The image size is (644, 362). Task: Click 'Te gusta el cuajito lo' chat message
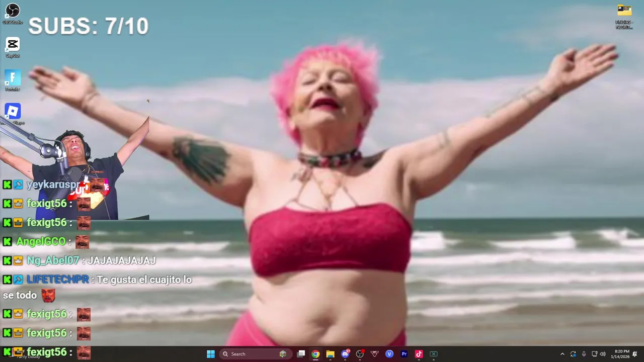click(x=144, y=280)
